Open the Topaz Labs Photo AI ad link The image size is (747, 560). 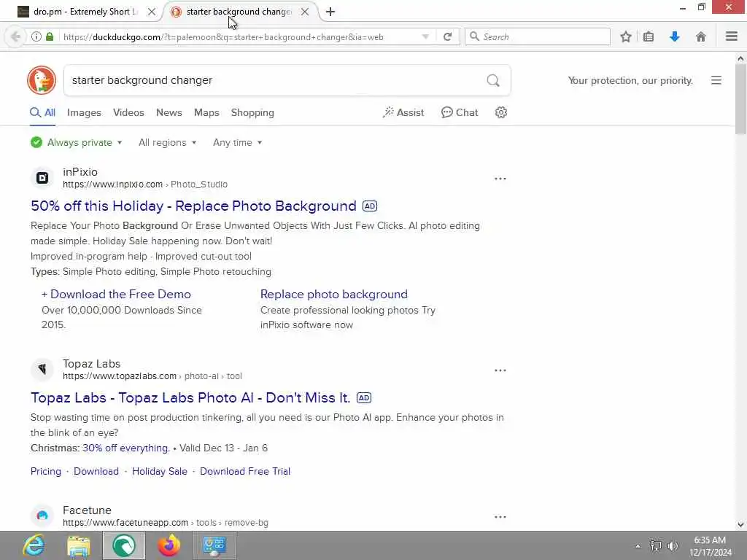(x=190, y=397)
